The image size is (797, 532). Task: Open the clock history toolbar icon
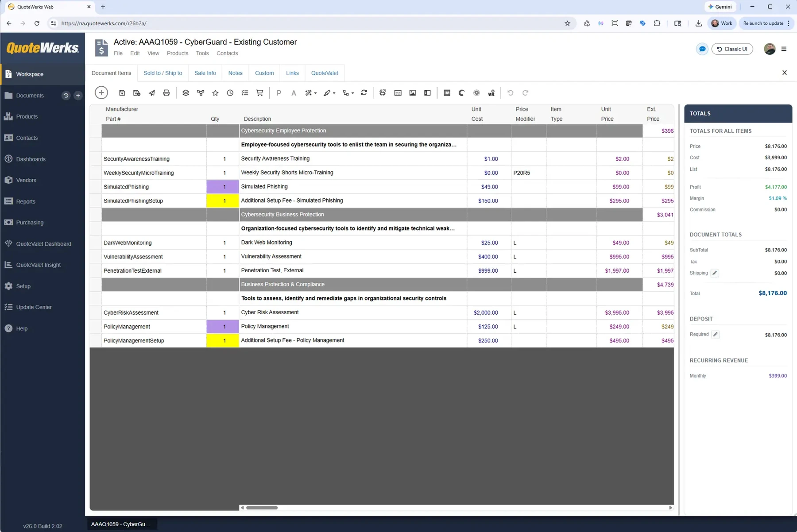coord(230,93)
